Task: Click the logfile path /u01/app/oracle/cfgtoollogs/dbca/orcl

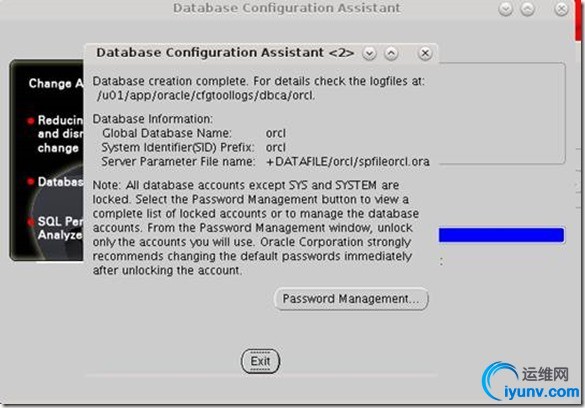Action: pos(206,95)
